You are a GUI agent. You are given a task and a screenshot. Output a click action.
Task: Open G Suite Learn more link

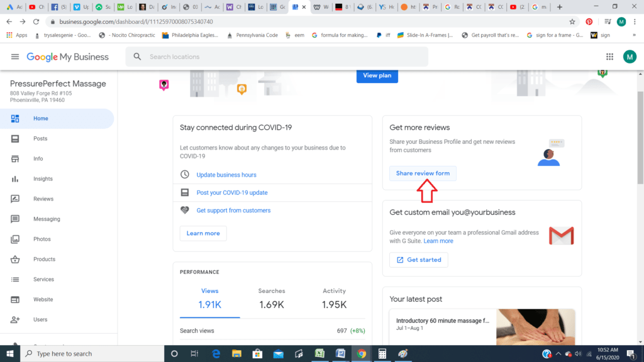[x=438, y=241]
